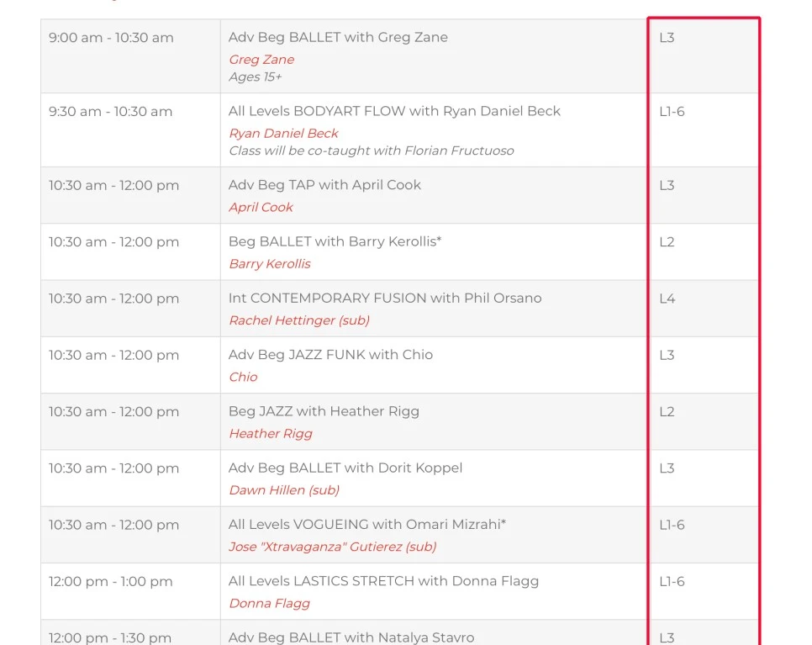This screenshot has width=812, height=645.
Task: Open Barry Kerollis instructor link
Action: 270,264
